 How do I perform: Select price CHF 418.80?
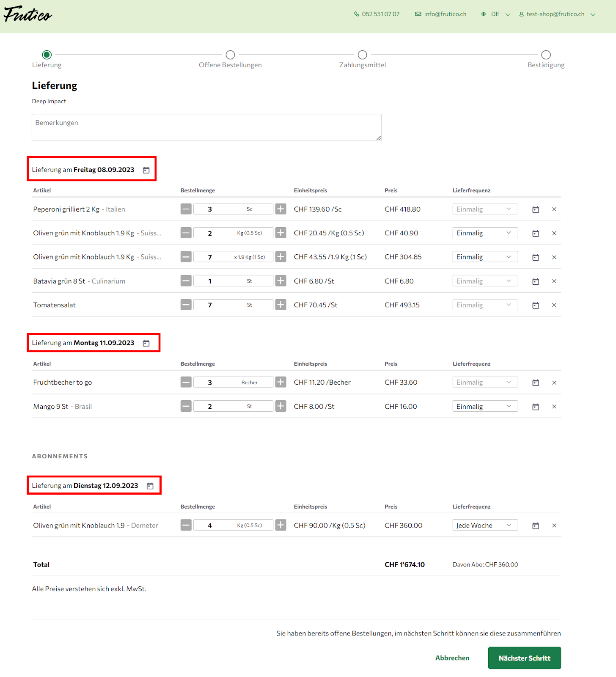402,209
